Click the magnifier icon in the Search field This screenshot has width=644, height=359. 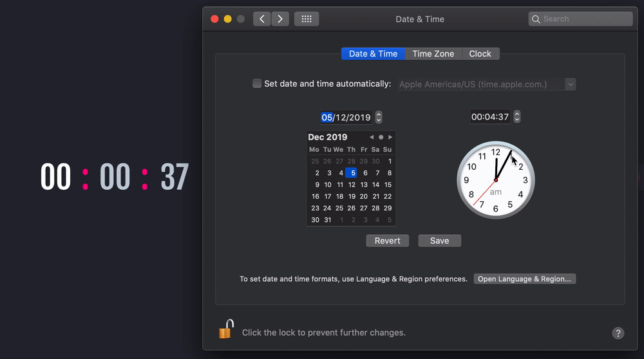pyautogui.click(x=536, y=19)
